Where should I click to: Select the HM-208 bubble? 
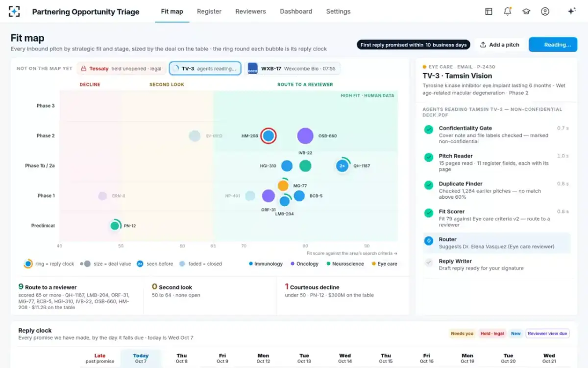[268, 136]
